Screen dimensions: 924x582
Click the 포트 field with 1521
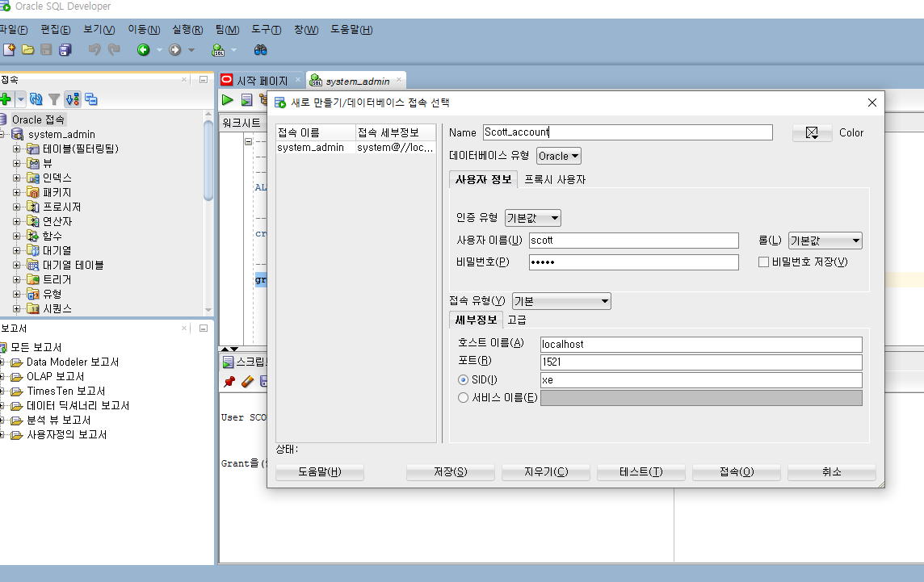click(x=701, y=362)
